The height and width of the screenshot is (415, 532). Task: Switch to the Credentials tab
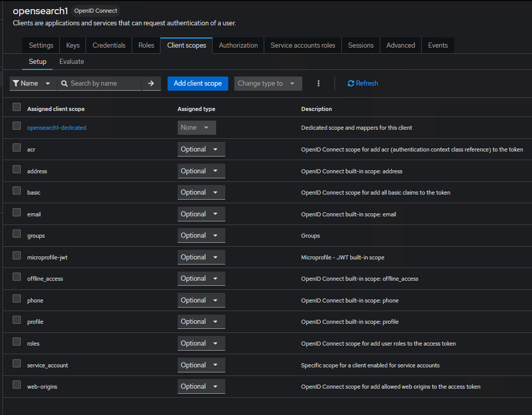coord(109,46)
